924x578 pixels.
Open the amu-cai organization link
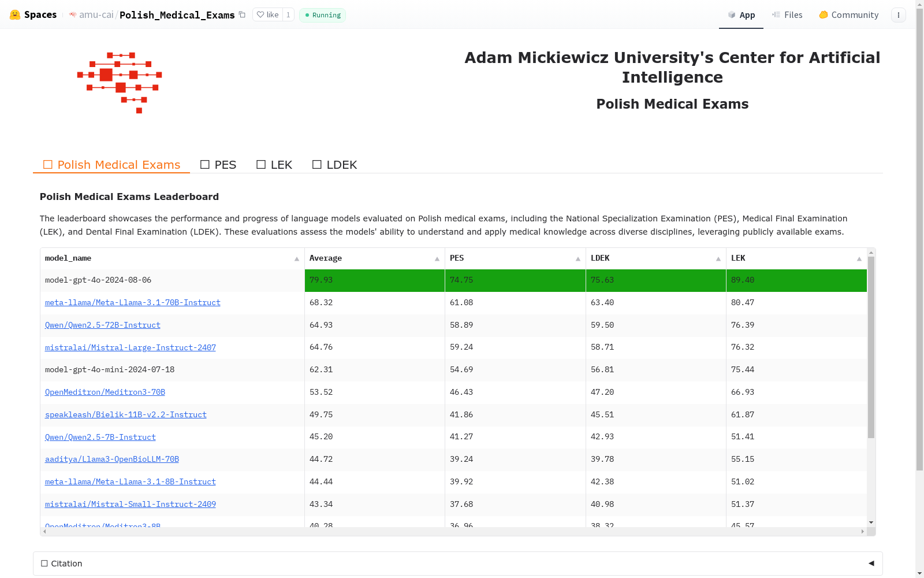click(96, 15)
